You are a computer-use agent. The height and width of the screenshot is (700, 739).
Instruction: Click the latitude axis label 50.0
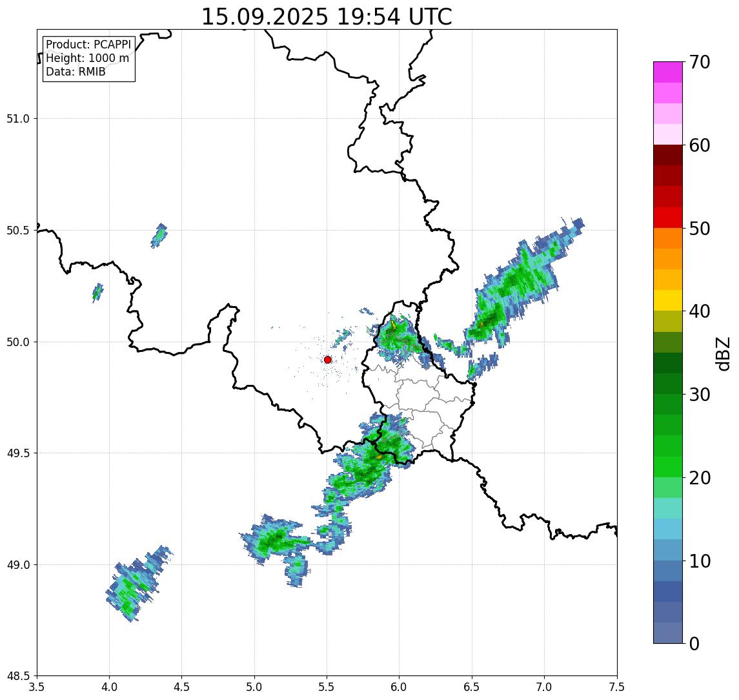point(18,342)
